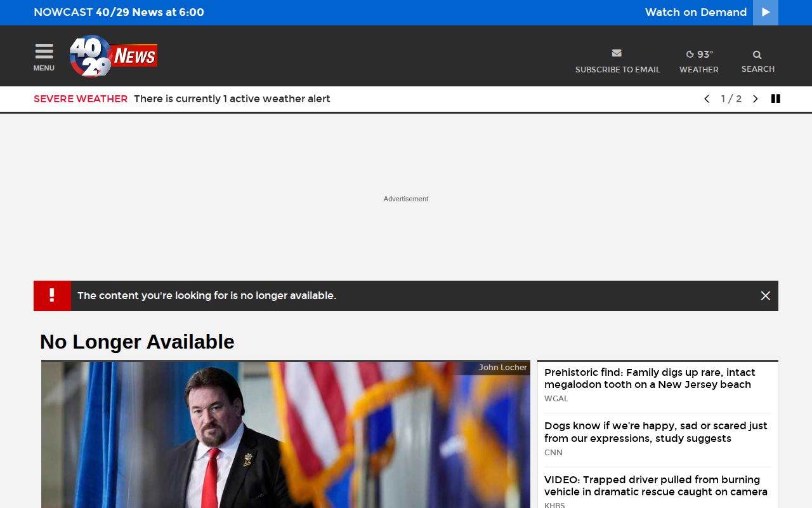812x508 pixels.
Task: Click the No Longer Available heading
Action: [x=137, y=342]
